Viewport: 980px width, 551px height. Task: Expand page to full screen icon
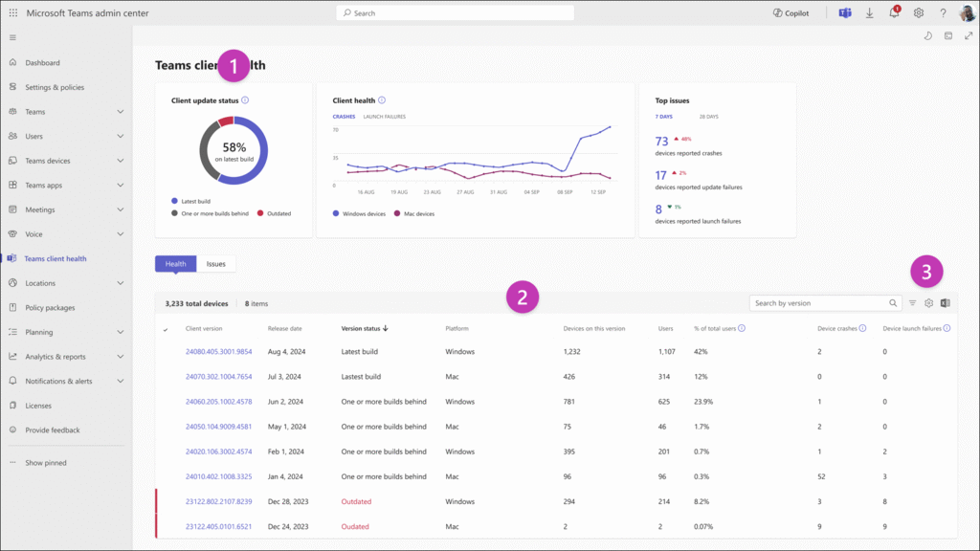pyautogui.click(x=969, y=35)
